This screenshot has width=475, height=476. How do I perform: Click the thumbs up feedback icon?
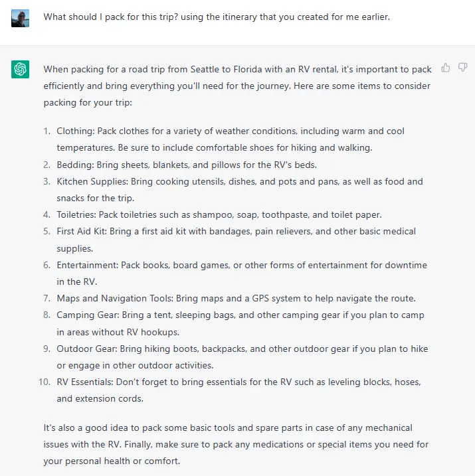(446, 68)
